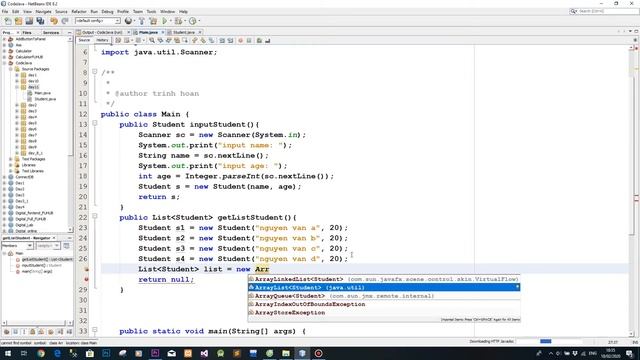Expand the ConnectDB project node
The image size is (640, 360).
[x=4, y=177]
